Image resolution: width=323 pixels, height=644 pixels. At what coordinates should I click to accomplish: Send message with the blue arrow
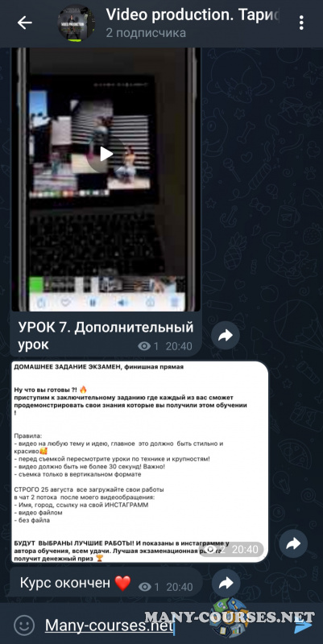pos(303,626)
